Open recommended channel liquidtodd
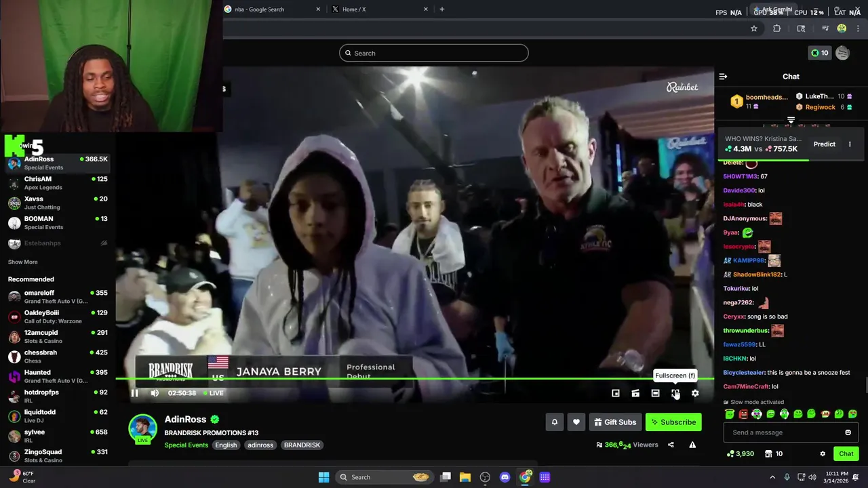868x488 pixels. click(x=58, y=416)
